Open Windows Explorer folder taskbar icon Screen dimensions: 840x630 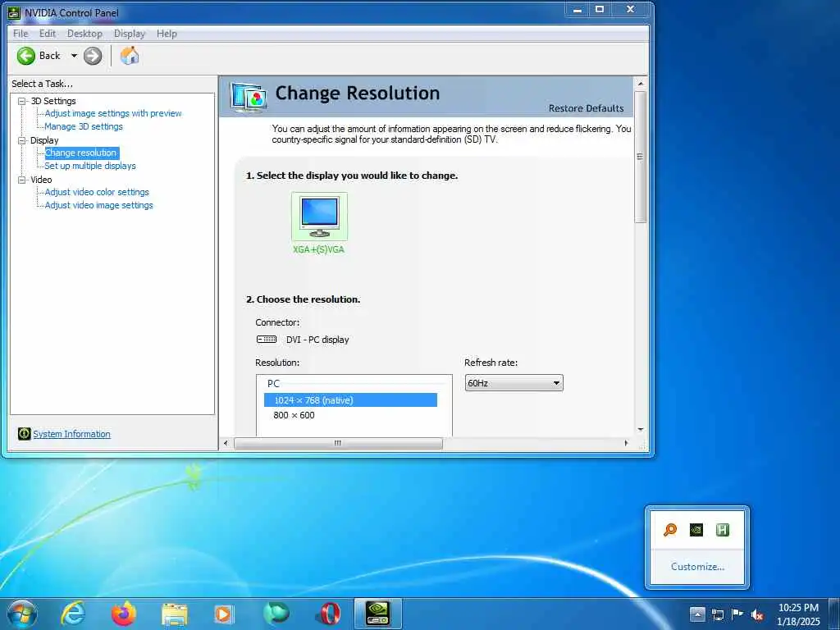(175, 614)
